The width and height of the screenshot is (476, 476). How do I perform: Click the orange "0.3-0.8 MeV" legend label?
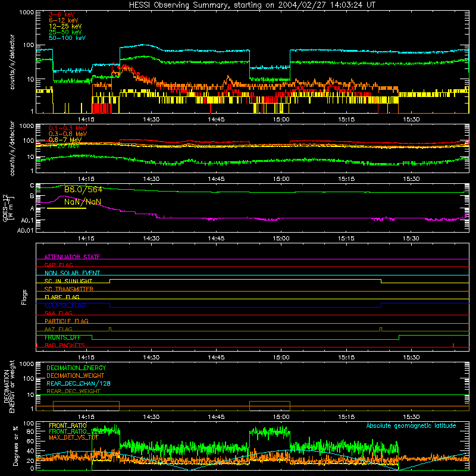pos(68,134)
